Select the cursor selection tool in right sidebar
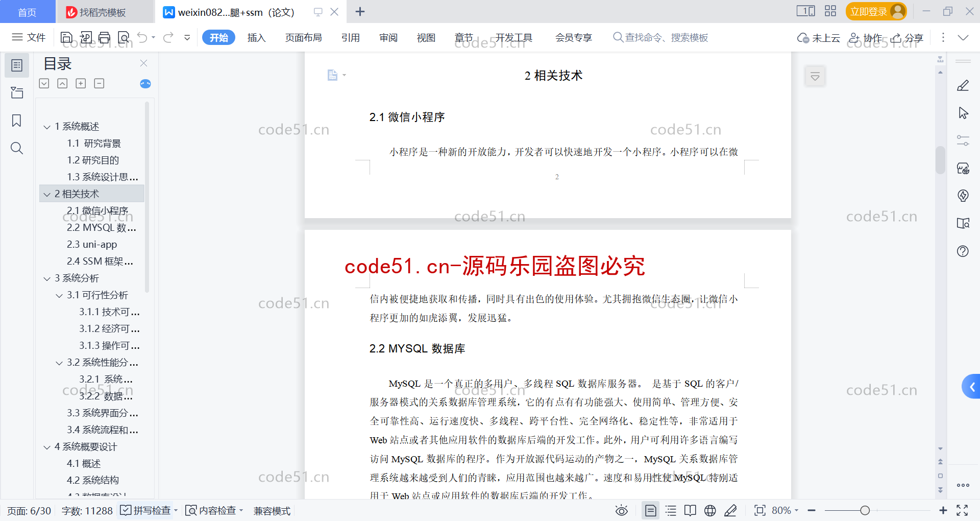Viewport: 980px width, 521px height. pos(963,113)
